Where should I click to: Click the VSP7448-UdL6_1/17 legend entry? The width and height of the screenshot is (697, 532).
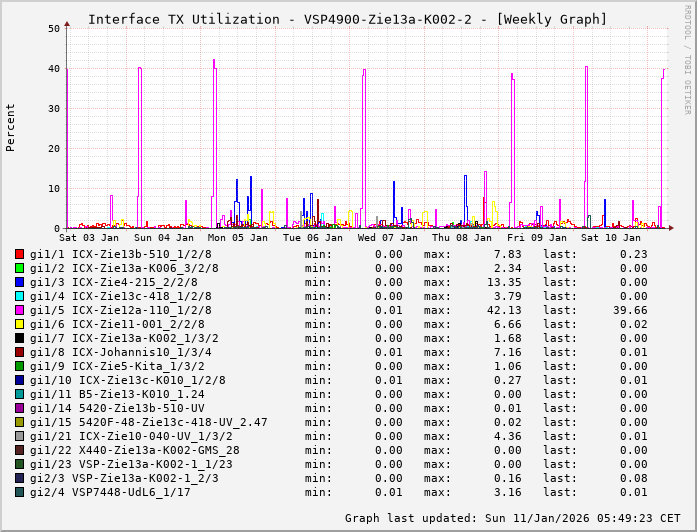point(130,492)
